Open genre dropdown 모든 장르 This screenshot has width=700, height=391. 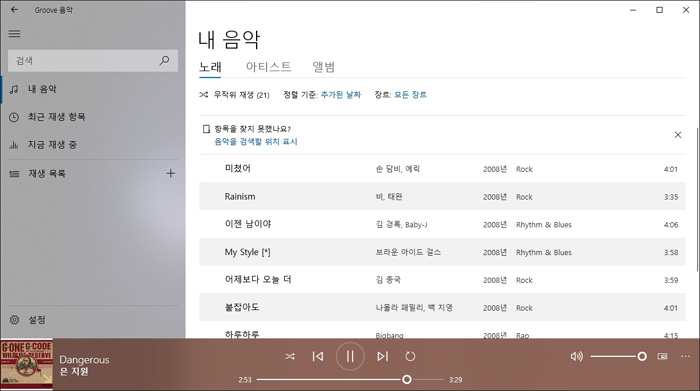(x=410, y=95)
